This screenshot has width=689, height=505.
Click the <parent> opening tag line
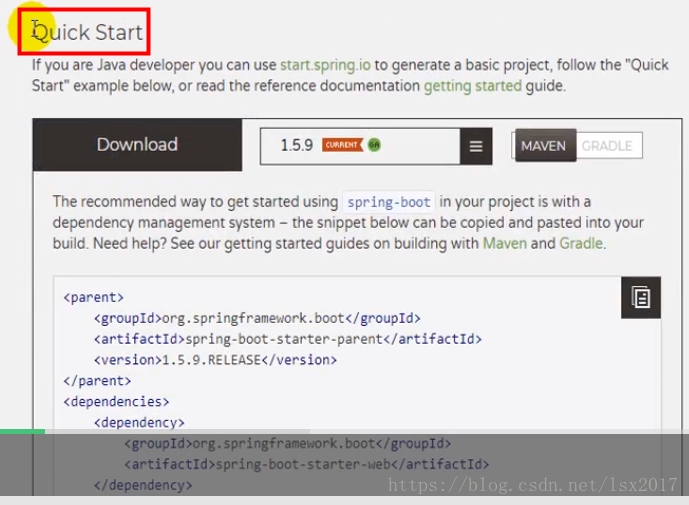tap(94, 298)
